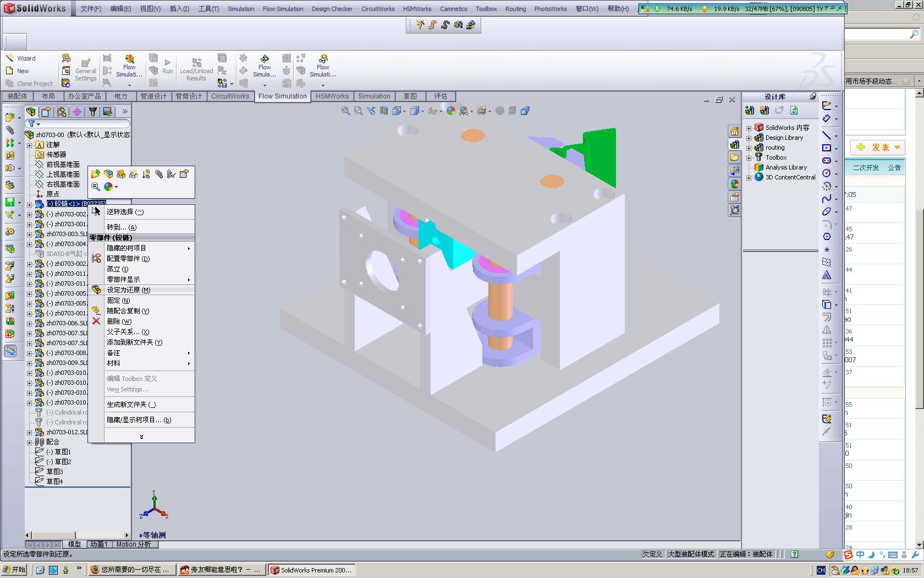
Task: Click the Edit Part context toolbar icon
Action: [x=108, y=174]
